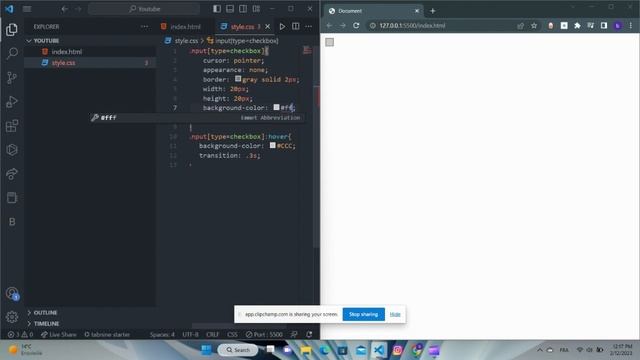
Task: Click the taskbar Search box
Action: [x=238, y=350]
